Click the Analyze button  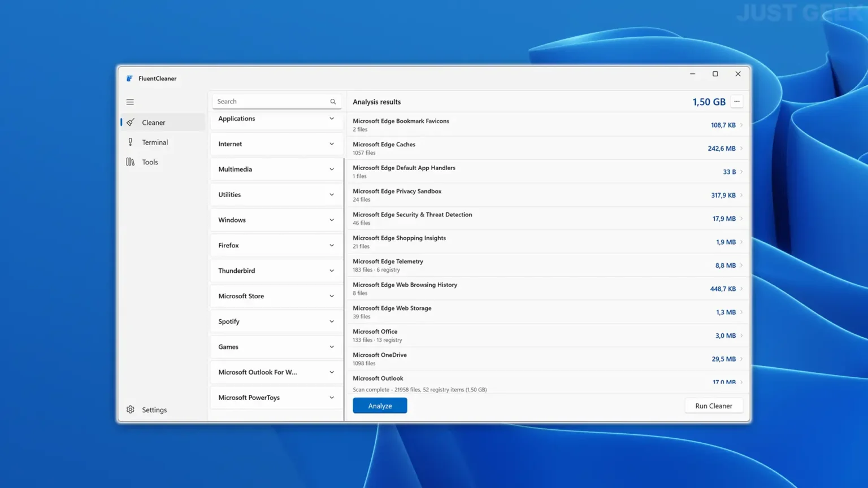coord(380,406)
